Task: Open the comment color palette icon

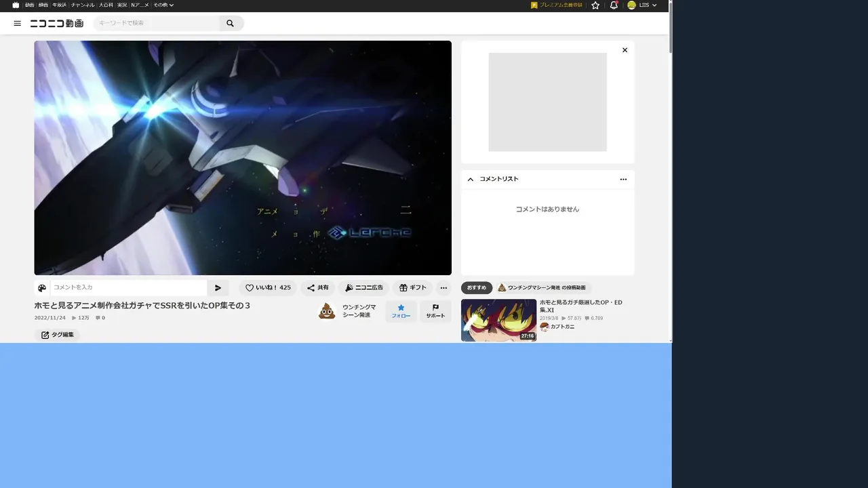Action: (42, 288)
